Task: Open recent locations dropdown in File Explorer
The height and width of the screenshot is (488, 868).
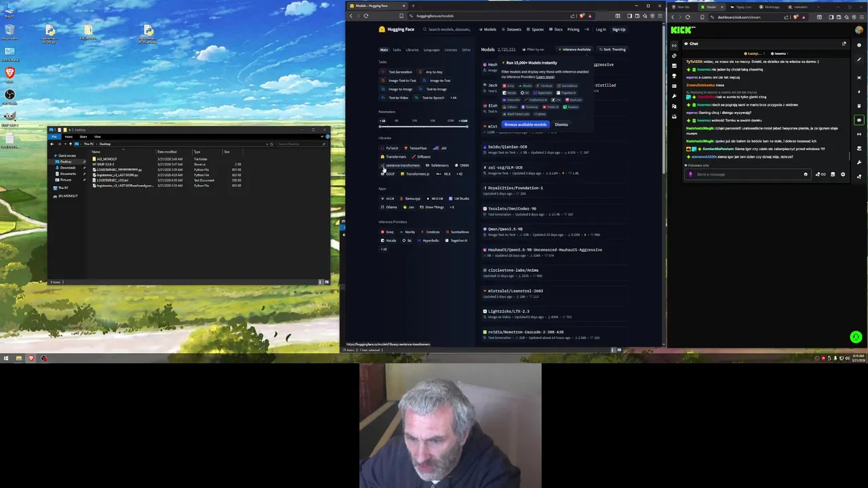Action: point(65,144)
